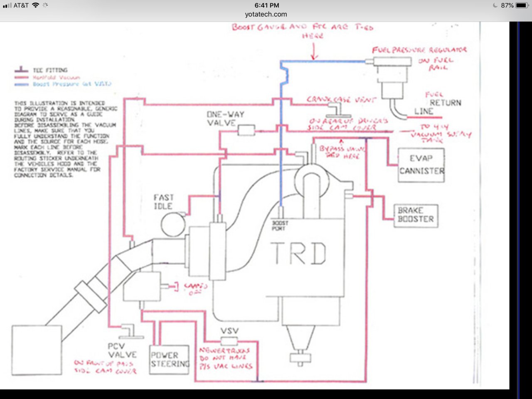Click the Newer Trucks P/S vac lines note
This screenshot has width=532, height=399.
(x=226, y=358)
